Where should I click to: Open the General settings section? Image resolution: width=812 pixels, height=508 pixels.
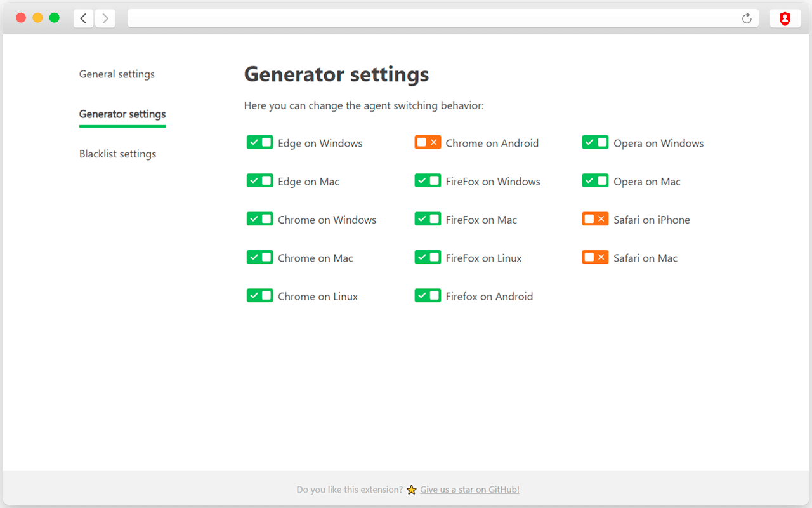tap(117, 74)
